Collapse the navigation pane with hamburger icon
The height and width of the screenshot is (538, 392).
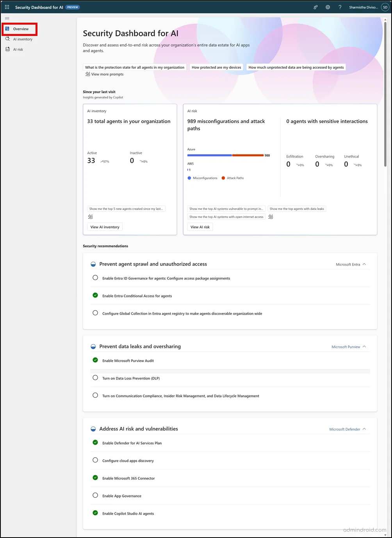(7, 18)
